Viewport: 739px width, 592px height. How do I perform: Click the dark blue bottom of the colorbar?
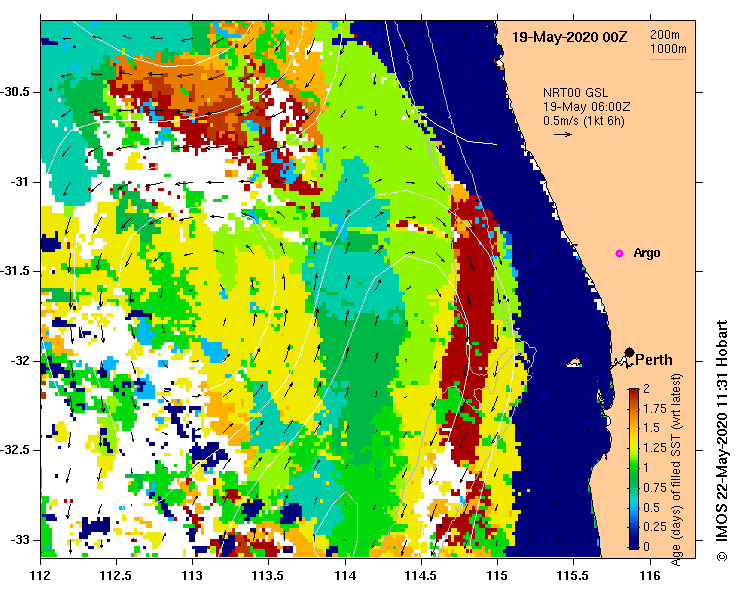pyautogui.click(x=634, y=544)
